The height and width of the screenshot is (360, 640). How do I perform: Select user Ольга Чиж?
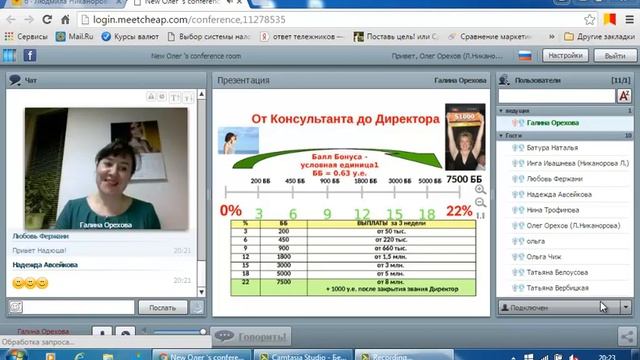click(565, 257)
